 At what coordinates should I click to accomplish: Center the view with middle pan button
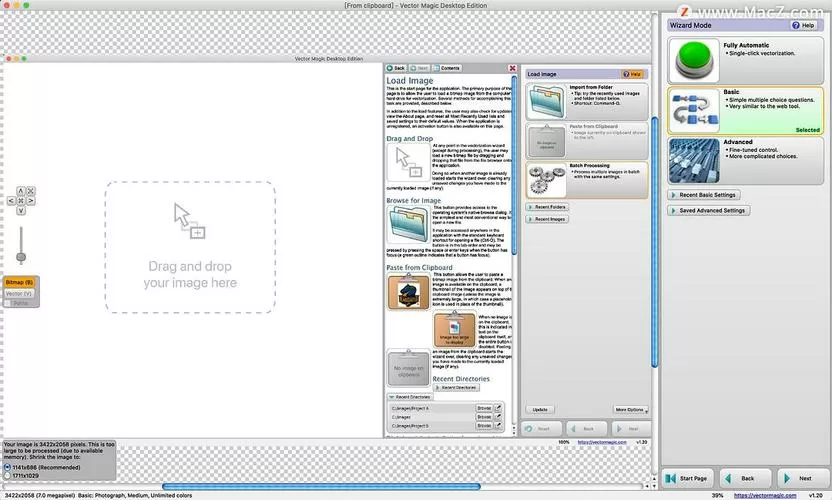(x=21, y=201)
